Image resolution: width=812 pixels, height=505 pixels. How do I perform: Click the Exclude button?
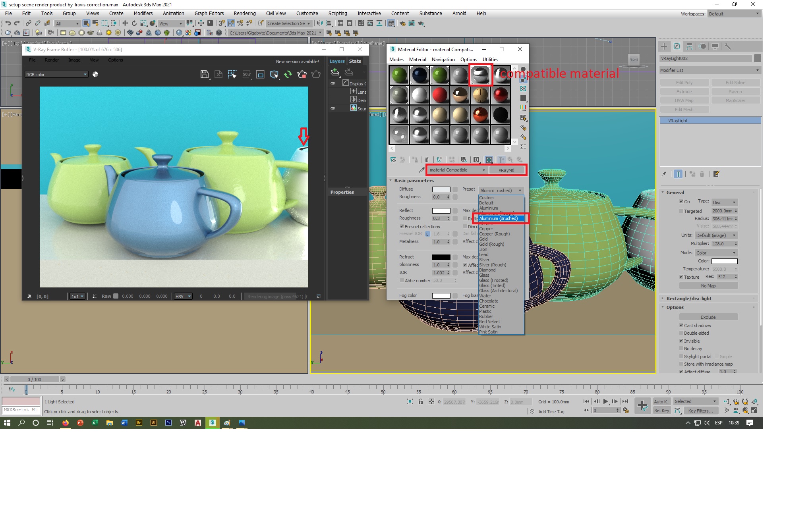point(708,317)
